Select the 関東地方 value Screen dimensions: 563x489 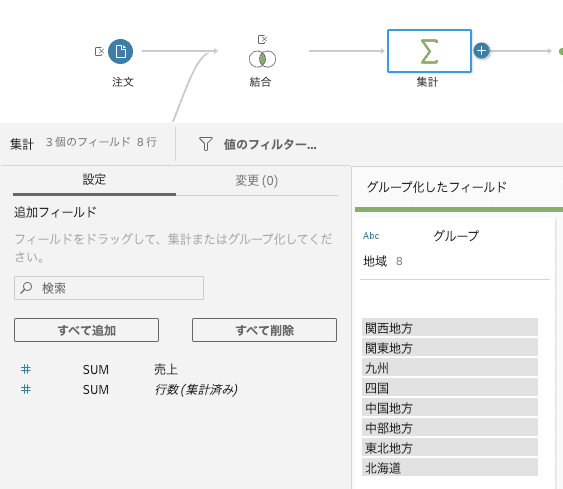[450, 348]
